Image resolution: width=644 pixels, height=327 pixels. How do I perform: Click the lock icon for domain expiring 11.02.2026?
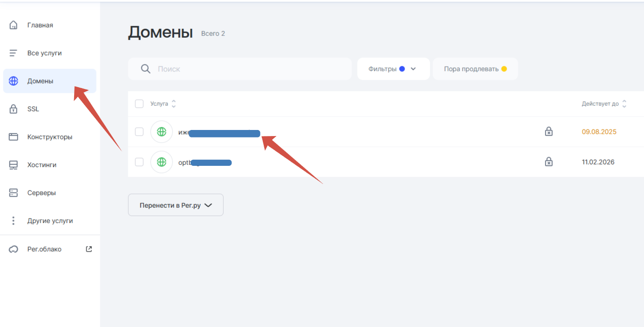tap(549, 162)
